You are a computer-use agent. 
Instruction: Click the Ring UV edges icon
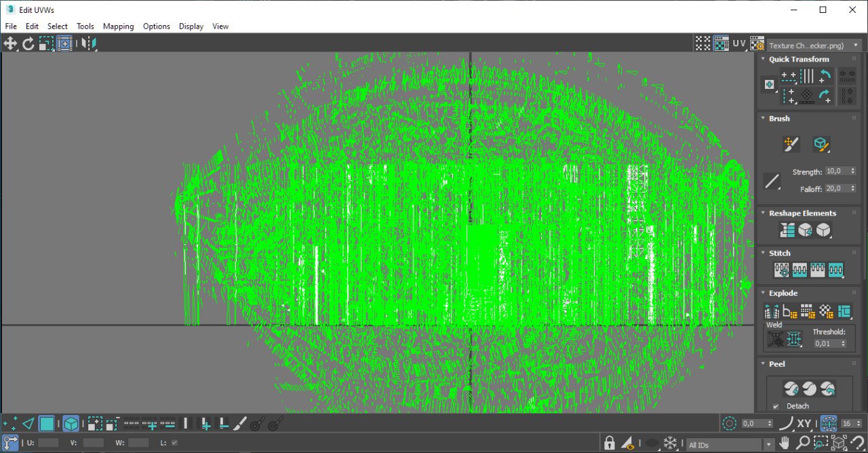click(186, 425)
